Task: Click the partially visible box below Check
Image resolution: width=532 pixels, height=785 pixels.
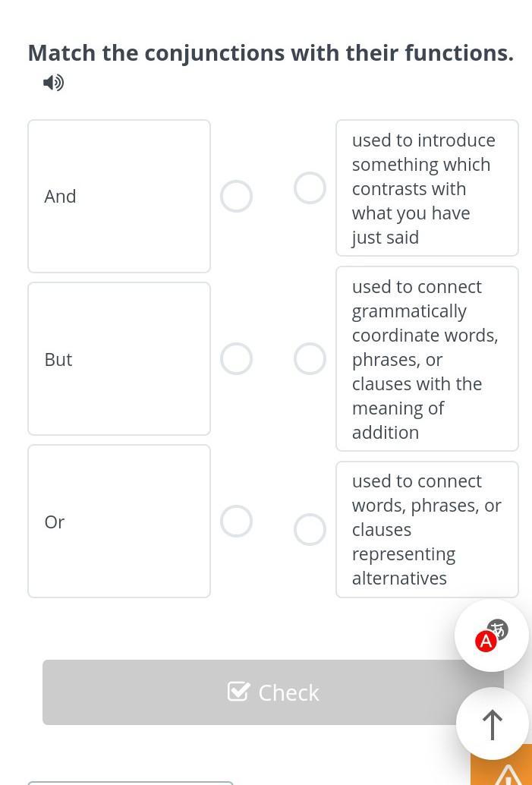Action: click(x=131, y=783)
